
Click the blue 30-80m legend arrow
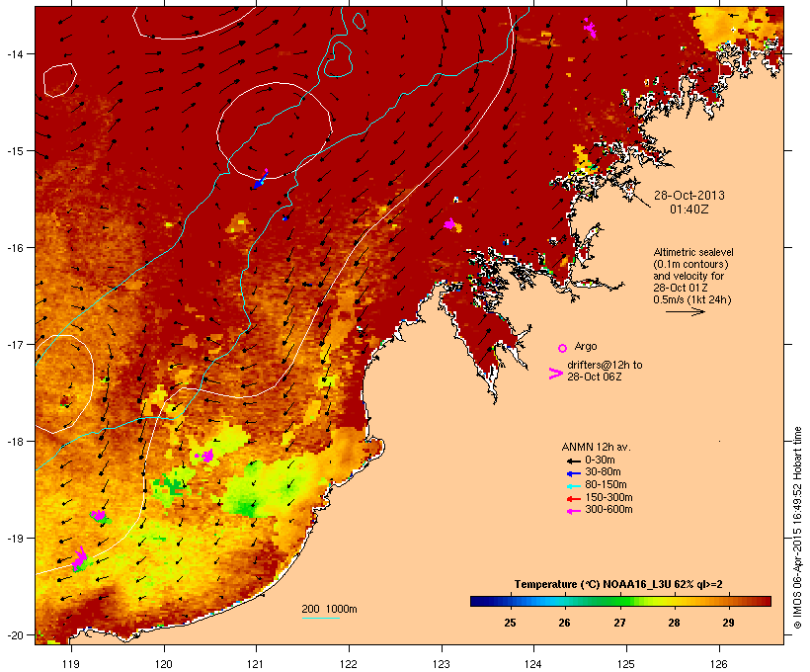click(573, 473)
